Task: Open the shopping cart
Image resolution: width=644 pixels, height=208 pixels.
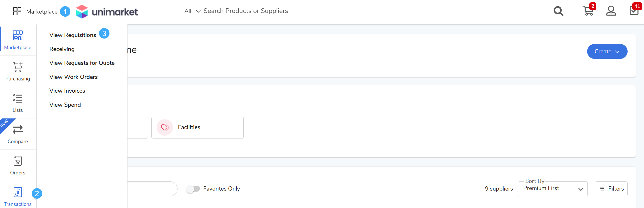Action: tap(588, 11)
